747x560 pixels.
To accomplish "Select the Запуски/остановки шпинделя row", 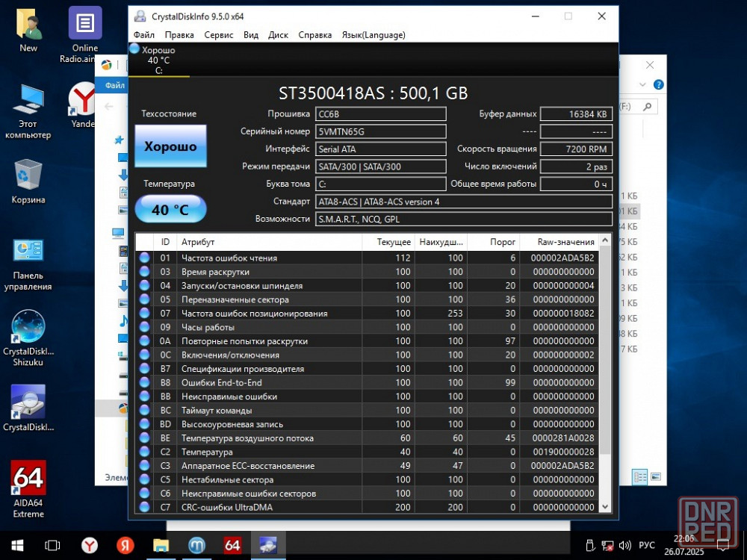I will click(x=368, y=286).
